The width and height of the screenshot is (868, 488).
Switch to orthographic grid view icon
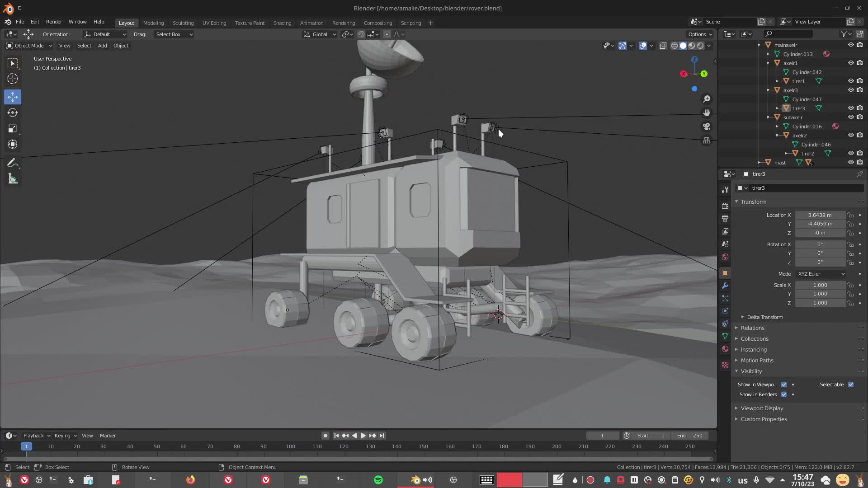tap(707, 141)
